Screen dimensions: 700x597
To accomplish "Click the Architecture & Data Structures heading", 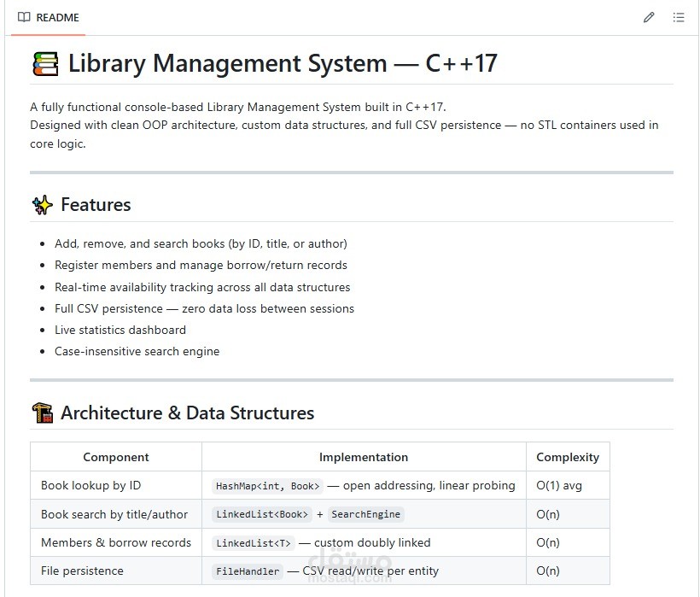I will [x=187, y=413].
